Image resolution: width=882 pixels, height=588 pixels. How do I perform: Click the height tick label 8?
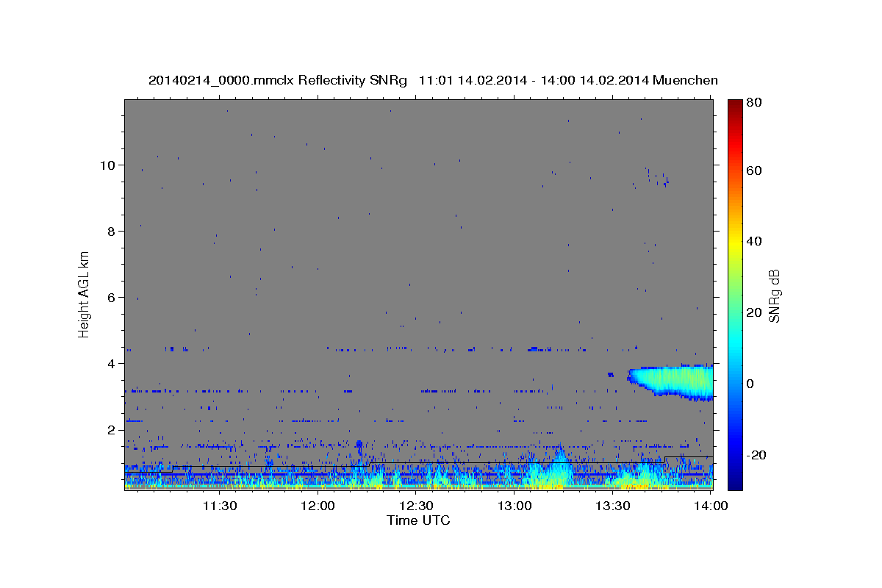[x=111, y=231]
